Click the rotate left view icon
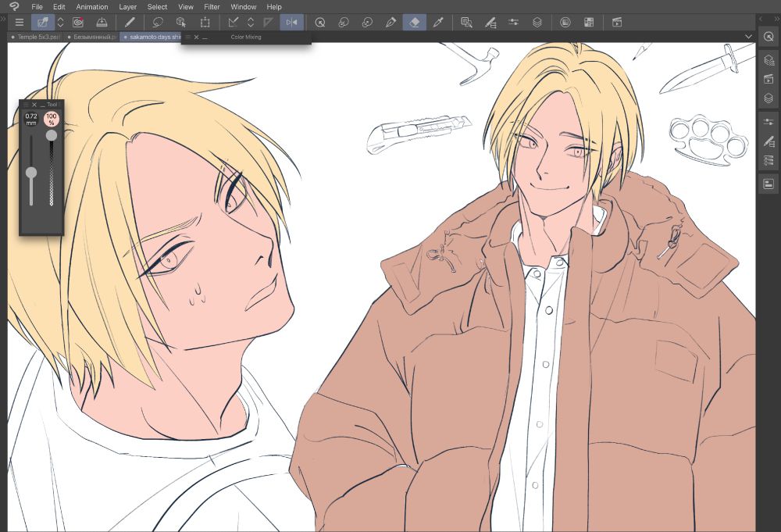781x532 pixels. (x=344, y=23)
